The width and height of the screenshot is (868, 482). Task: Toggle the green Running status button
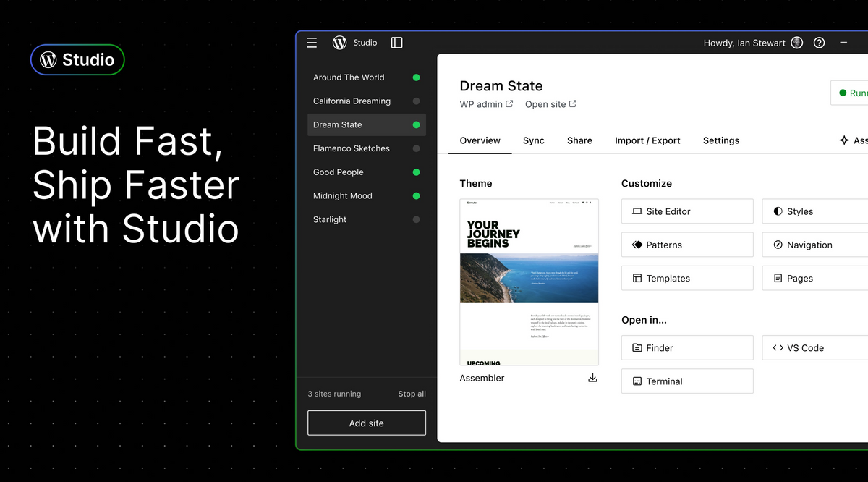(x=849, y=93)
